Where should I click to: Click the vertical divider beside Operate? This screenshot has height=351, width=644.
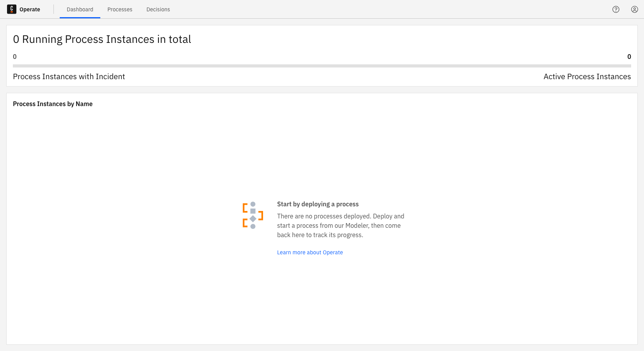(54, 9)
